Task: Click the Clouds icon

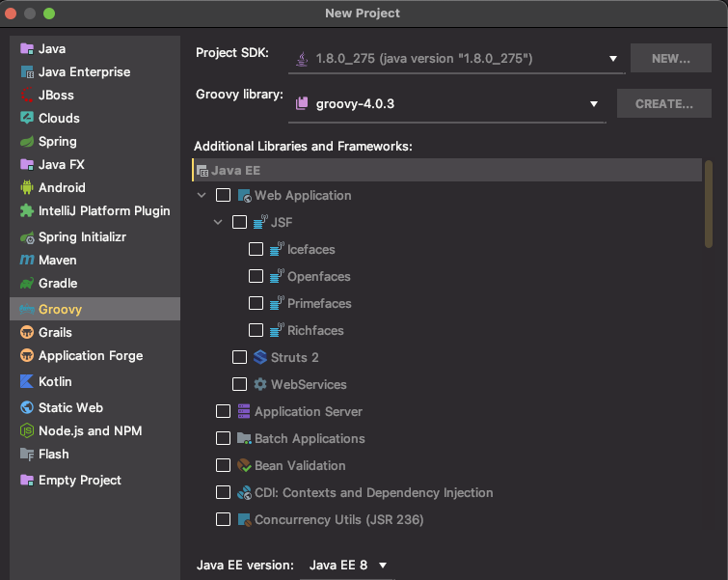Action: [x=27, y=118]
